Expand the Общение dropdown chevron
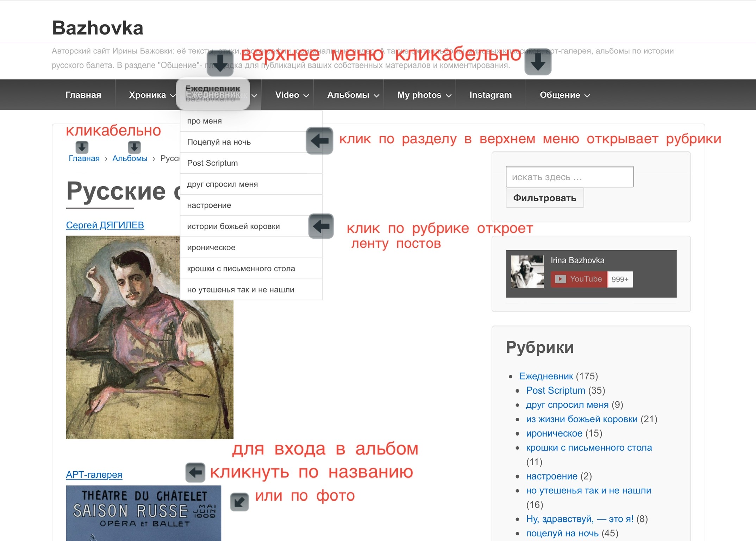 pos(587,95)
